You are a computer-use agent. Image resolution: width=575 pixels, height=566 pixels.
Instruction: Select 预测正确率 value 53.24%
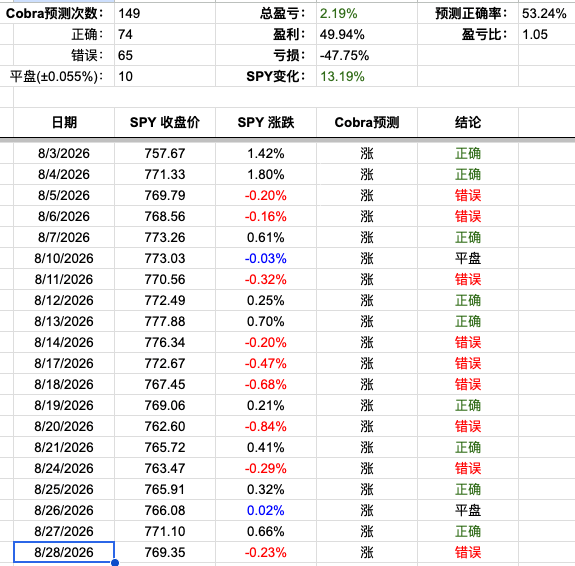[x=547, y=14]
